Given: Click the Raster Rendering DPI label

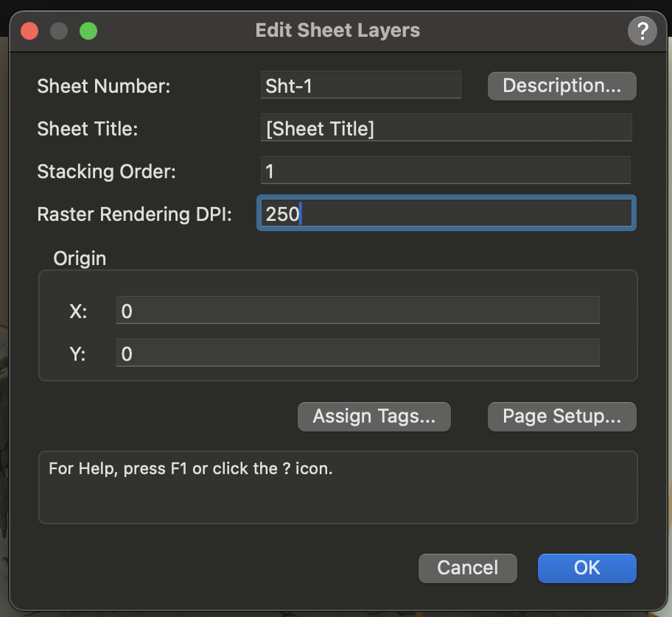Looking at the screenshot, I should click(x=135, y=214).
